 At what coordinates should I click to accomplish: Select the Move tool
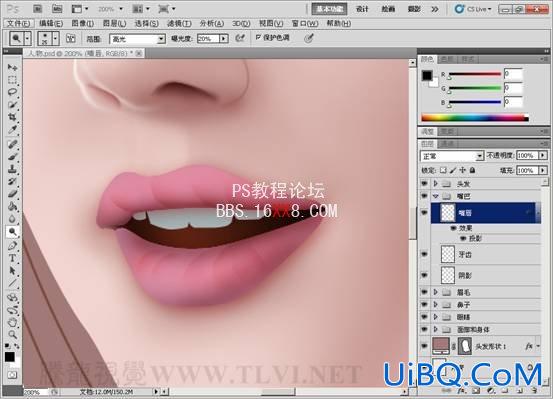(x=12, y=67)
